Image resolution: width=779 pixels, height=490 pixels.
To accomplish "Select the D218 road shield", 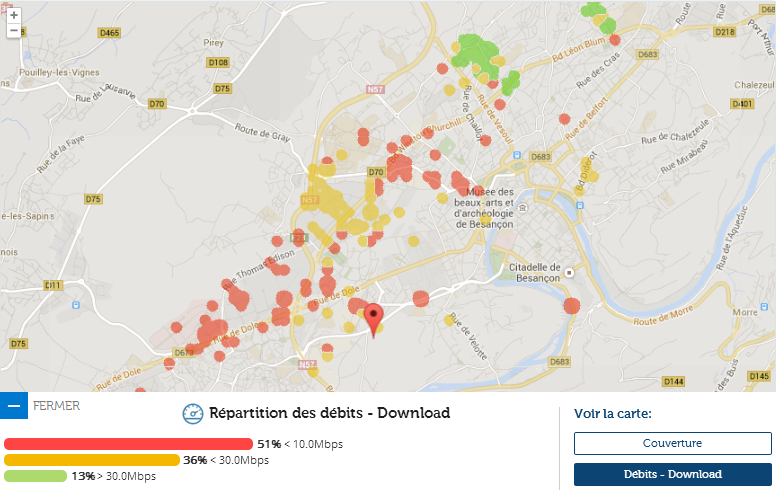I will click(725, 33).
